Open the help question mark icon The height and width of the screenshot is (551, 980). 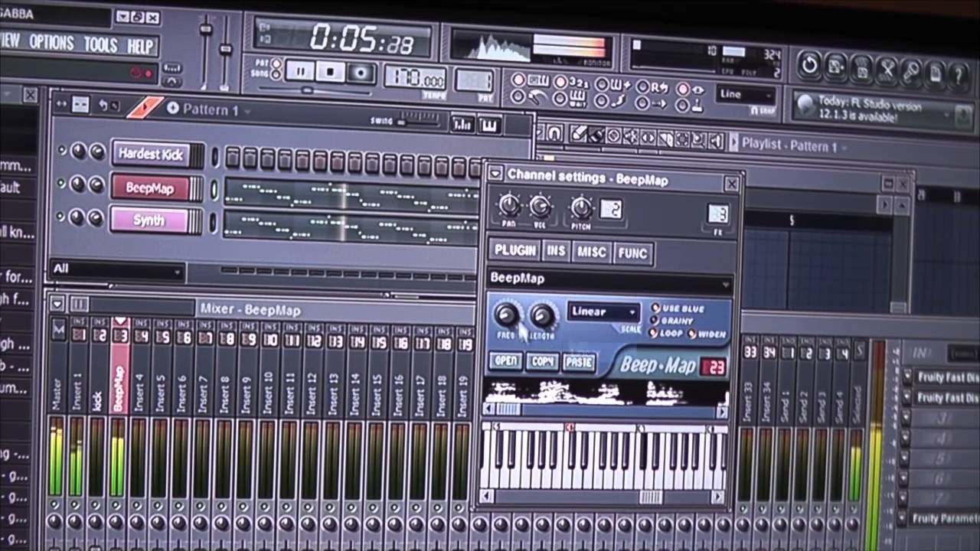959,77
